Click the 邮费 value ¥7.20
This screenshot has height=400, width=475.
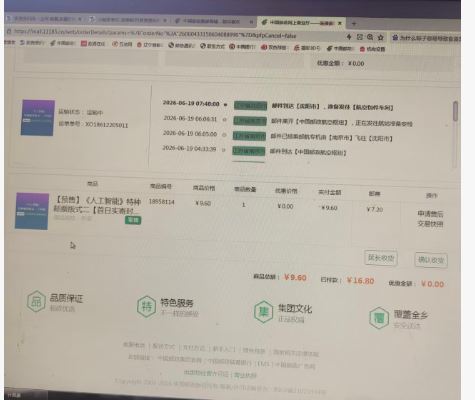point(375,209)
